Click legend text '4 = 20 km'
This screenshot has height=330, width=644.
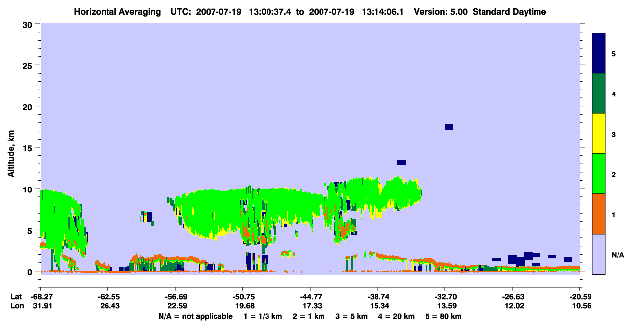click(x=396, y=316)
